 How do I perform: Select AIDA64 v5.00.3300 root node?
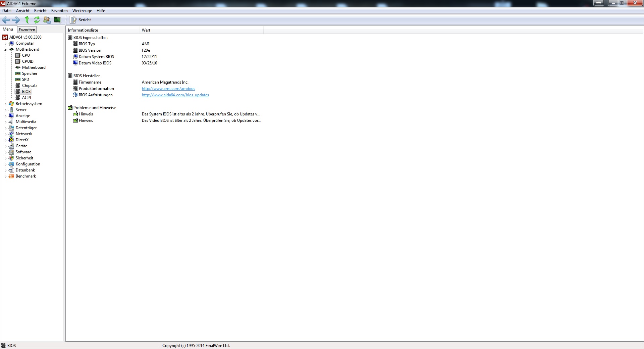point(25,37)
